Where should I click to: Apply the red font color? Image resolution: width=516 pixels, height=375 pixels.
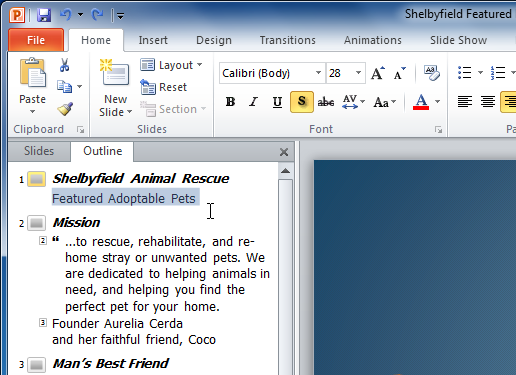click(x=421, y=102)
